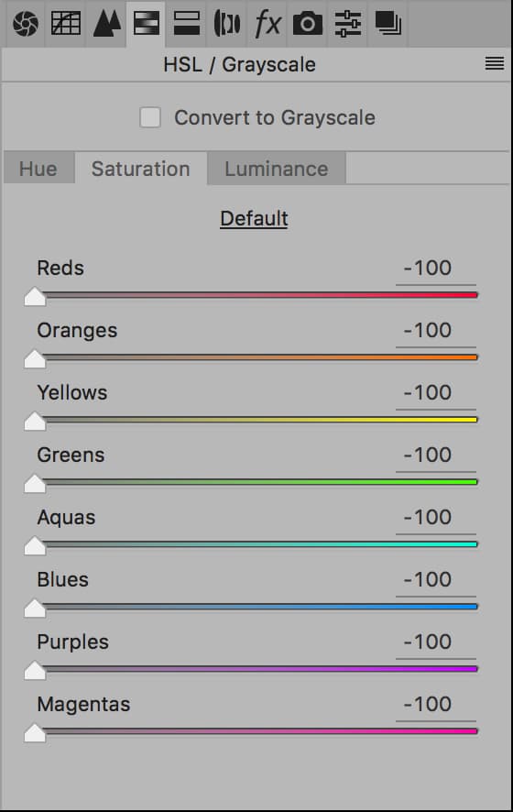Open the Snapshots panel icon
This screenshot has width=513, height=812.
point(388,23)
